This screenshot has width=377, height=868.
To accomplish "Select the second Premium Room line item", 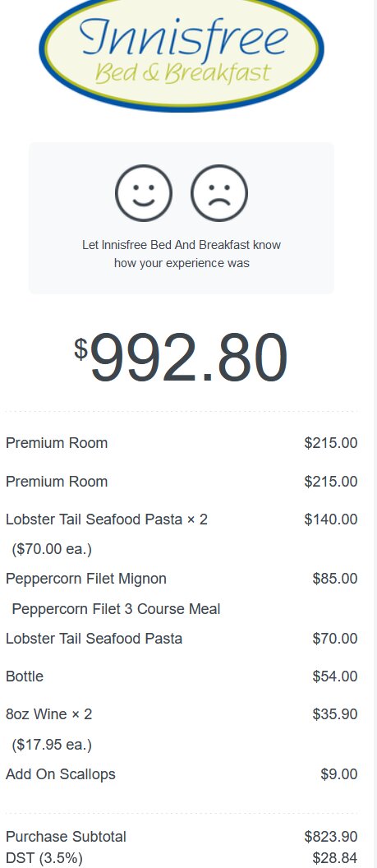I will 182,482.
